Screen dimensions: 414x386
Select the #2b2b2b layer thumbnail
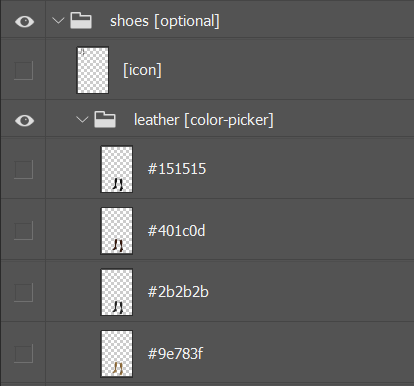tap(117, 292)
